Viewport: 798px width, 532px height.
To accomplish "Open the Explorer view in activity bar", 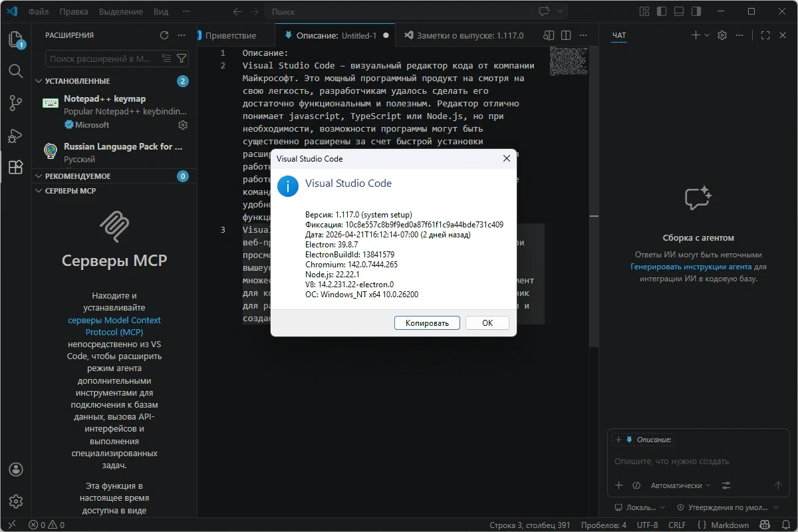I will (16, 39).
